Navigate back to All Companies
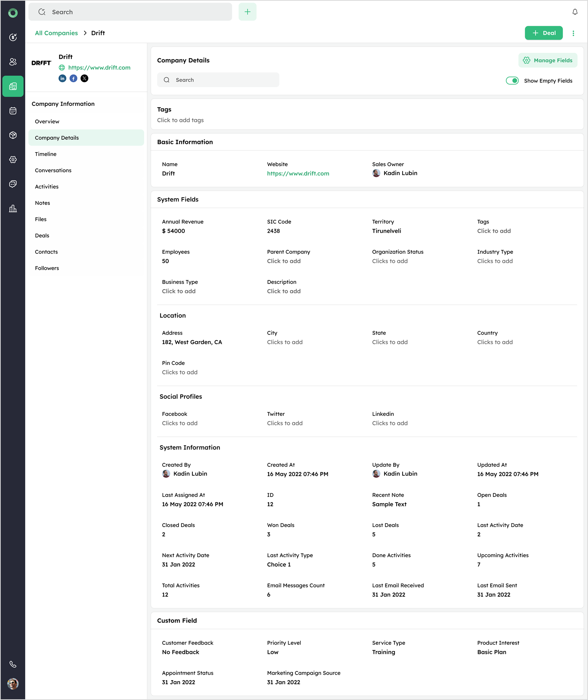 pyautogui.click(x=56, y=33)
